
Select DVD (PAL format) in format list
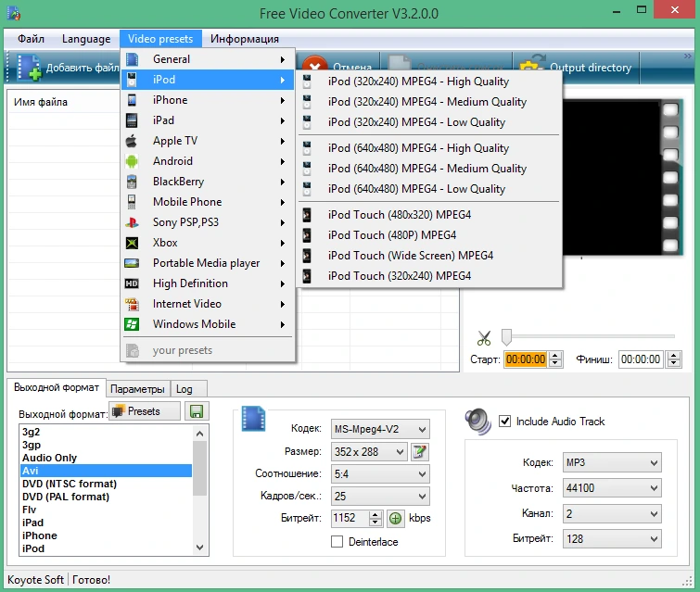pyautogui.click(x=107, y=497)
